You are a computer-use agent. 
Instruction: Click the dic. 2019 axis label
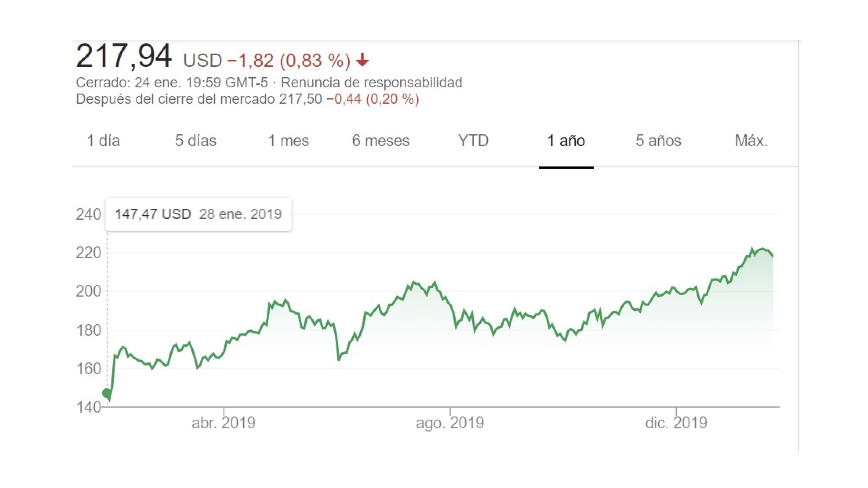coord(676,423)
